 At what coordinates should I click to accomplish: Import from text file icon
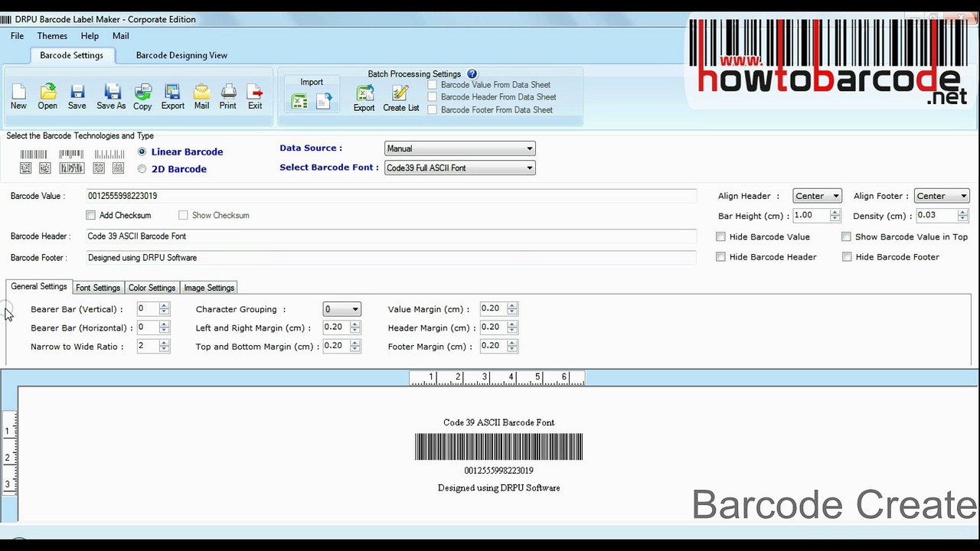[324, 100]
